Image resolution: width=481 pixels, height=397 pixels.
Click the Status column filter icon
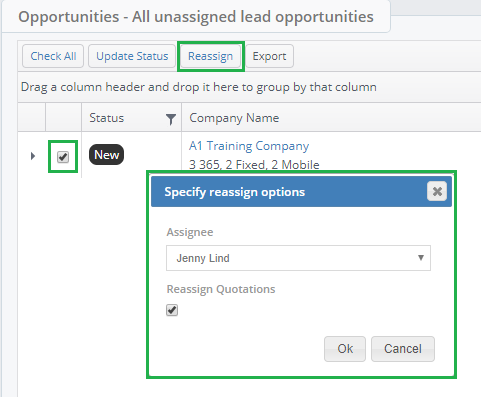pyautogui.click(x=171, y=119)
